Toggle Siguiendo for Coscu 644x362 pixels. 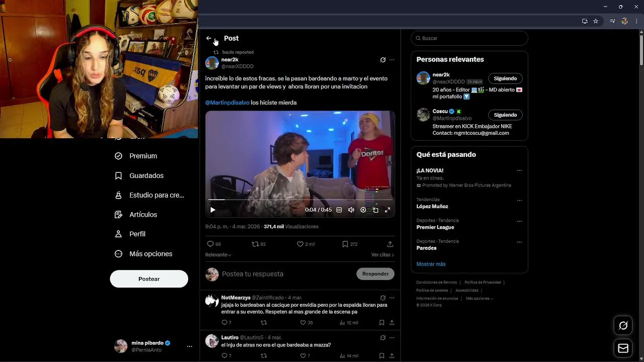(x=505, y=115)
